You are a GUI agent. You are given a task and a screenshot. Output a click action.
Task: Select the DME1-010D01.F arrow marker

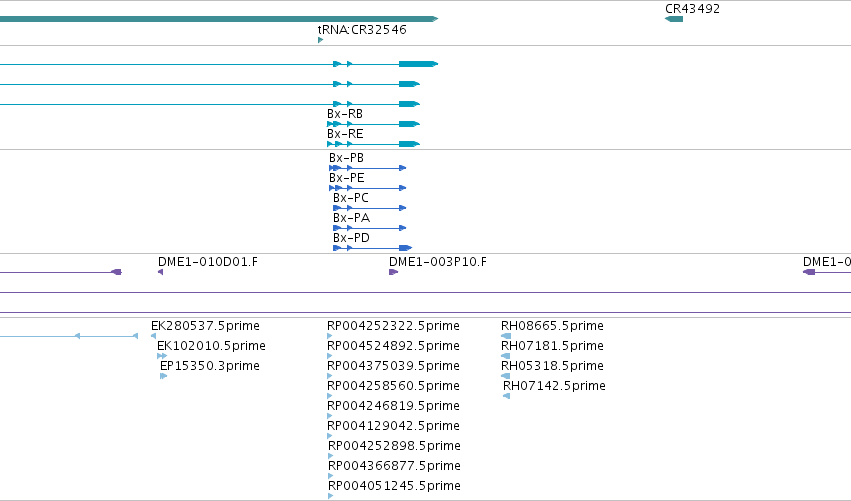click(160, 272)
